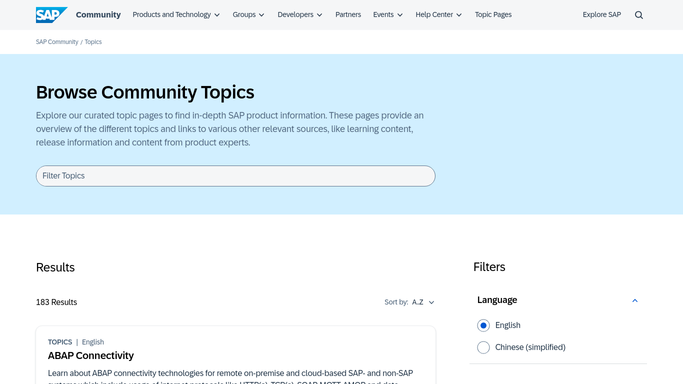The width and height of the screenshot is (683, 384).
Task: Open the Explore SAP link
Action: click(x=602, y=15)
